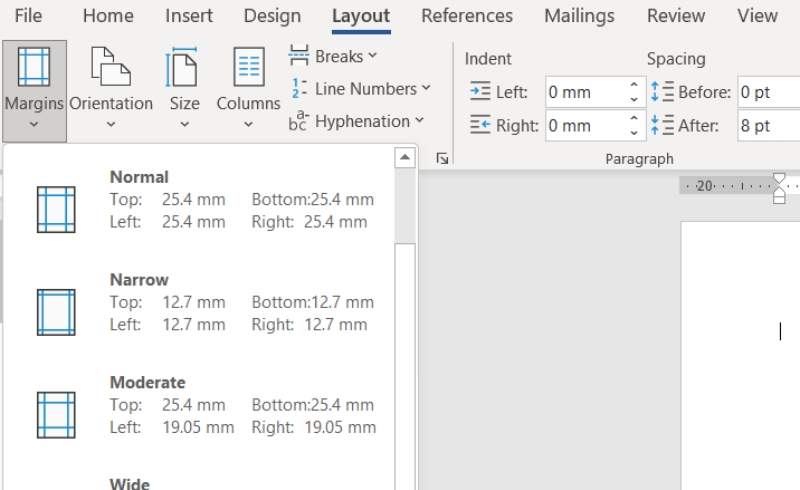
Task: Click the Line Numbers icon
Action: click(299, 88)
